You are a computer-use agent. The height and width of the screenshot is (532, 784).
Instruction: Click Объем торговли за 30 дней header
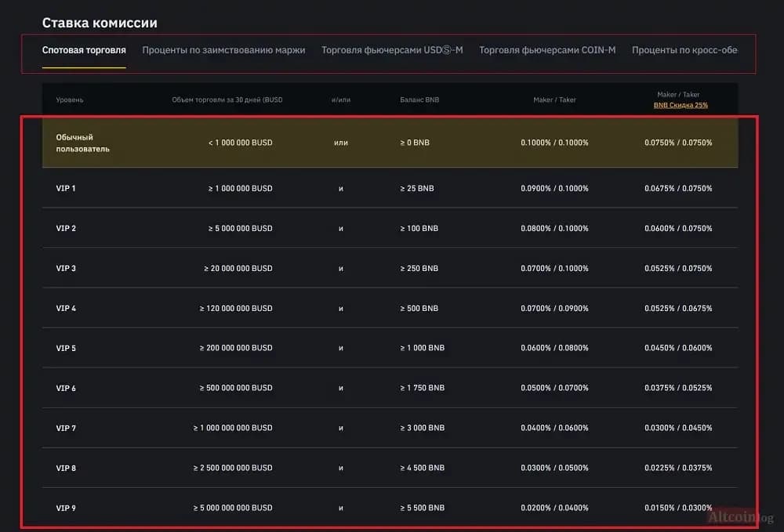pos(227,100)
